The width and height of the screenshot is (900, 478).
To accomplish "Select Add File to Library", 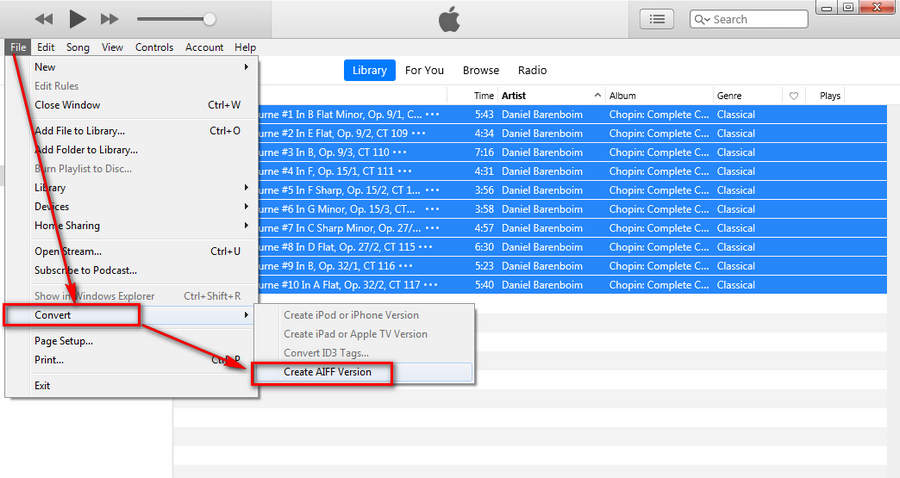I will tap(141, 131).
